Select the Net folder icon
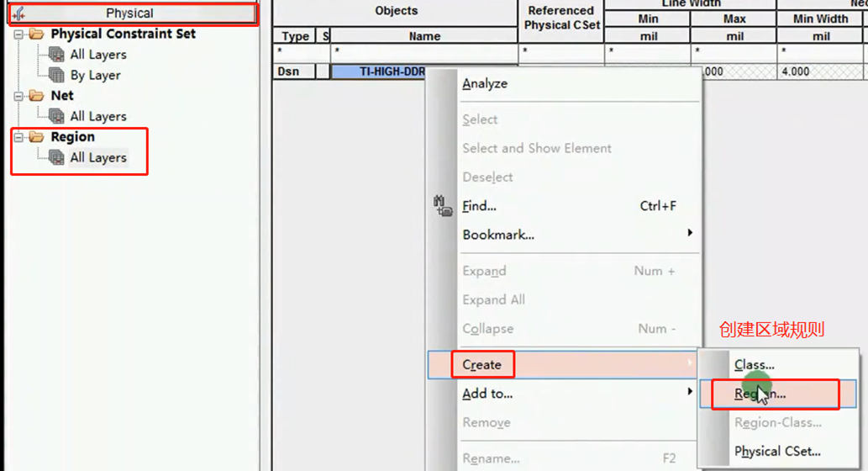Viewport: 868px width, 471px height. point(36,95)
